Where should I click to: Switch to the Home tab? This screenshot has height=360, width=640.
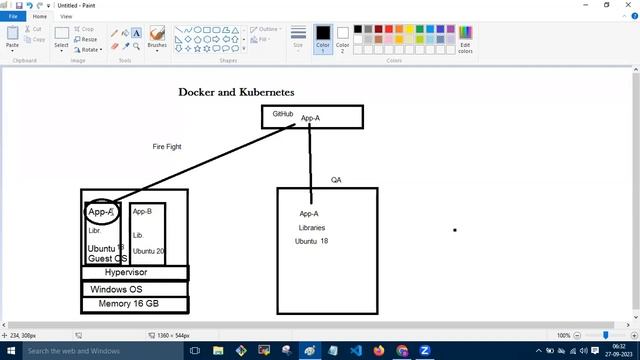tap(40, 16)
